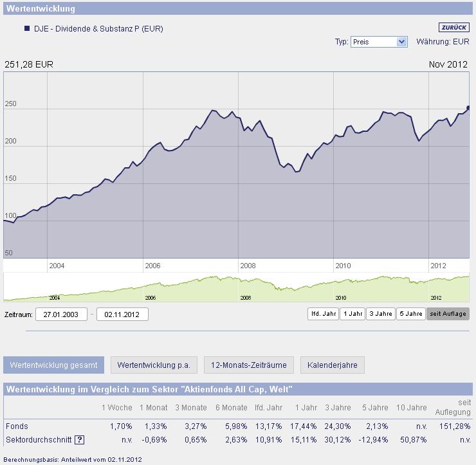Click the Wertentwicklung section header
Viewport: 476px width, 465px height.
238,8
